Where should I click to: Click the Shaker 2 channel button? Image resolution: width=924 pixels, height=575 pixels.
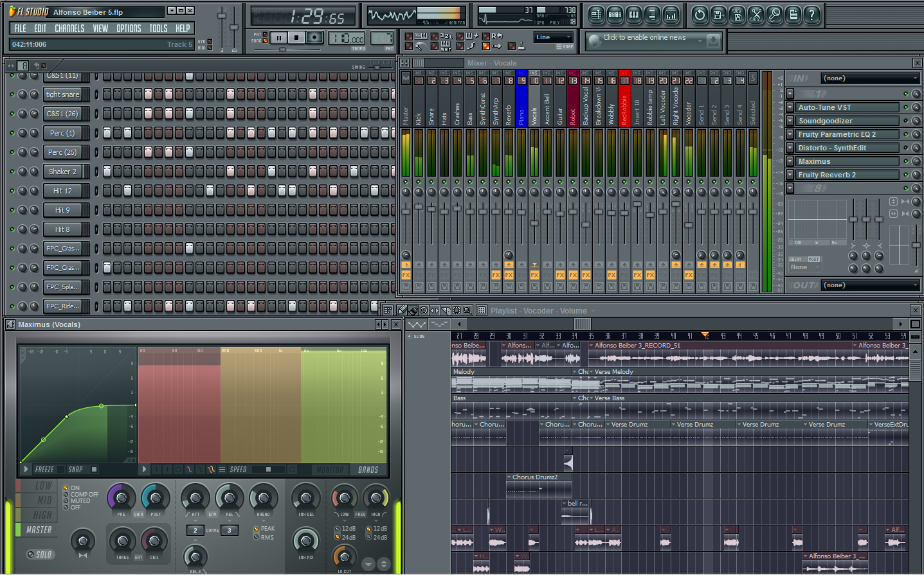62,172
